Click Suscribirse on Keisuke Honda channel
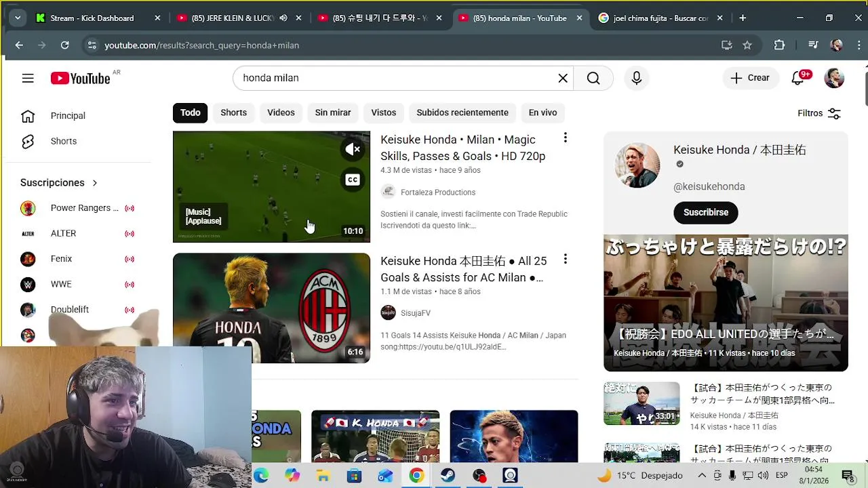Image resolution: width=868 pixels, height=488 pixels. coord(706,212)
